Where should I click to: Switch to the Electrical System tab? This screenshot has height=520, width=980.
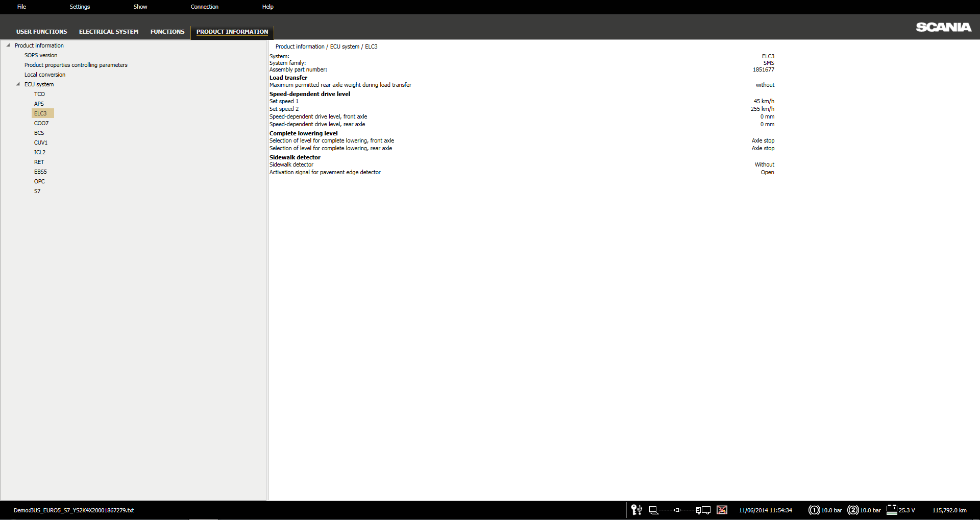(x=108, y=32)
